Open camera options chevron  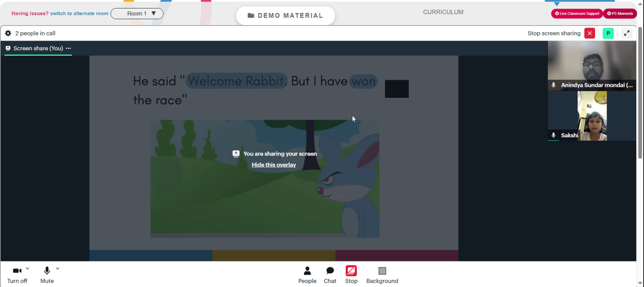tap(28, 268)
